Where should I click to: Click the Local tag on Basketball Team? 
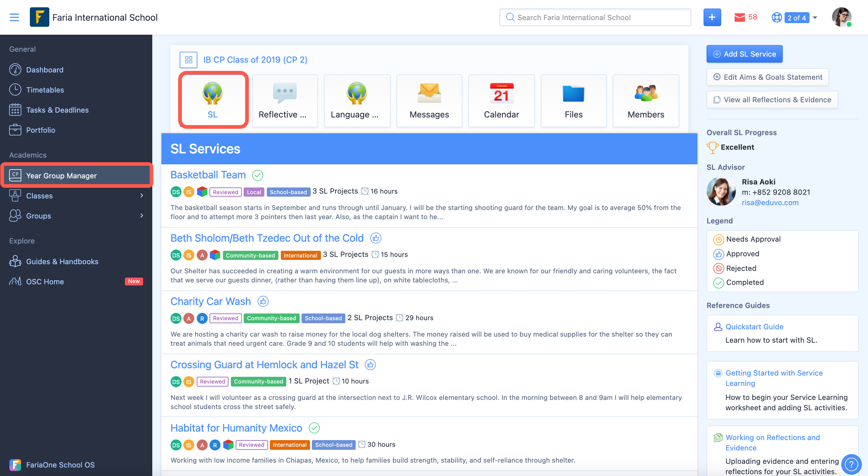pyautogui.click(x=254, y=192)
